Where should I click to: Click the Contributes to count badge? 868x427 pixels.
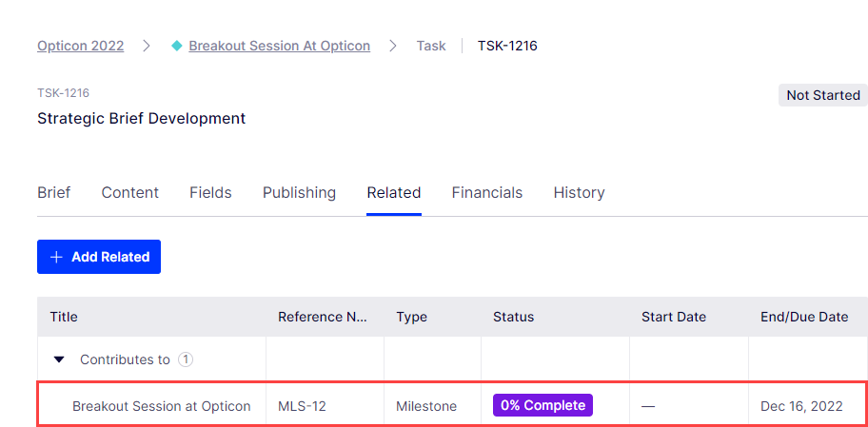pyautogui.click(x=186, y=359)
